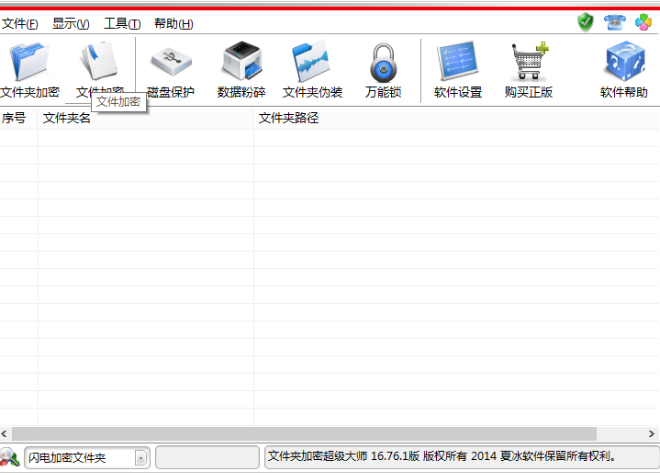The height and width of the screenshot is (475, 660).
Task: Click the copyright text 文件夹加密超级大师 16.76.1版
Action: point(344,456)
